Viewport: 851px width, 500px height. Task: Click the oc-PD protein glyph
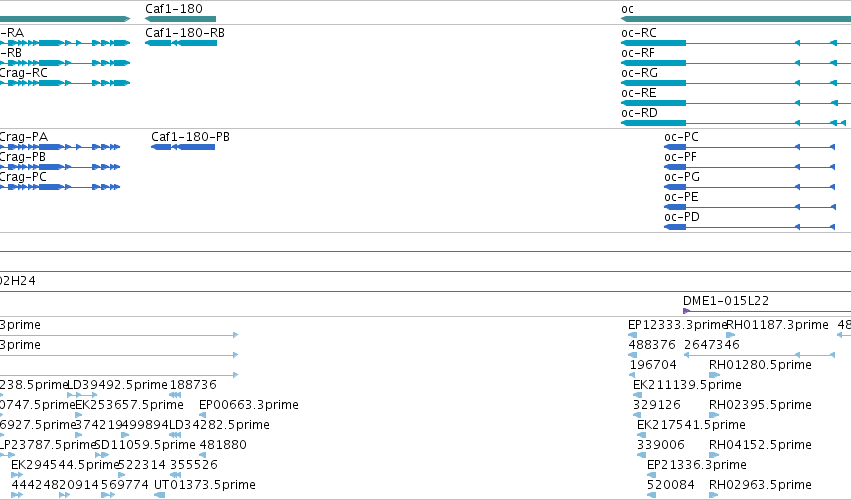tap(750, 227)
